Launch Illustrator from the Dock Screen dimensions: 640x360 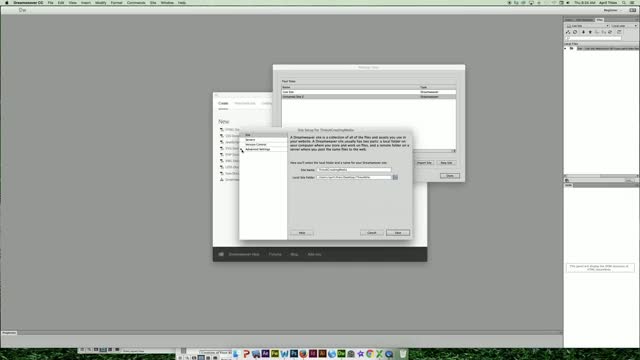point(322,353)
